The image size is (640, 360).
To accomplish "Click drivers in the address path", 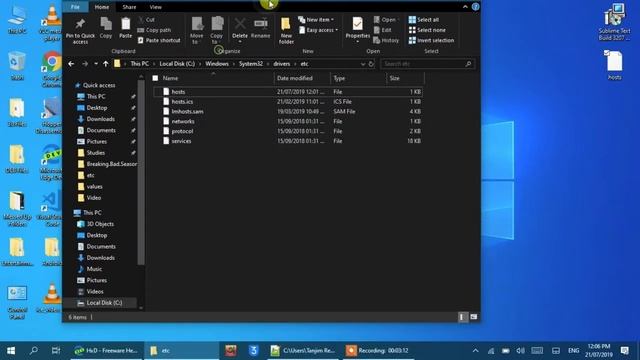I will pos(281,64).
